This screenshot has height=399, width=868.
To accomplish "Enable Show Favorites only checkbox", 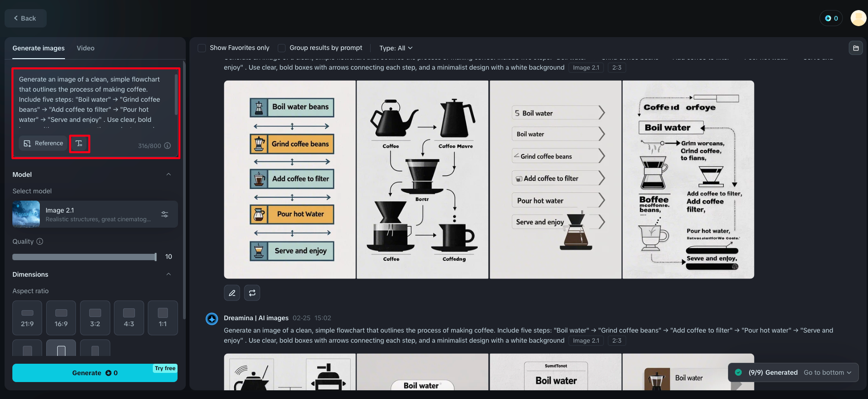I will click(x=202, y=48).
